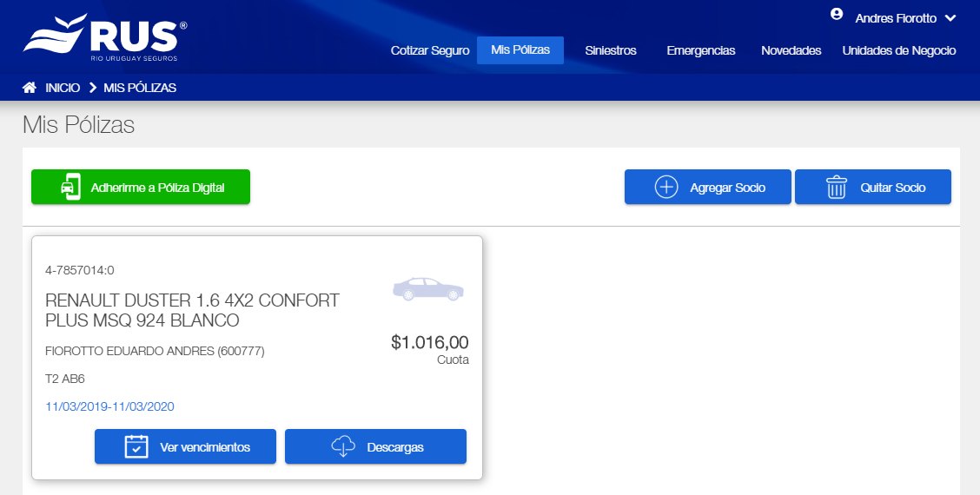Click the home icon in breadcrumb
Image resolution: width=980 pixels, height=495 pixels.
(x=30, y=88)
